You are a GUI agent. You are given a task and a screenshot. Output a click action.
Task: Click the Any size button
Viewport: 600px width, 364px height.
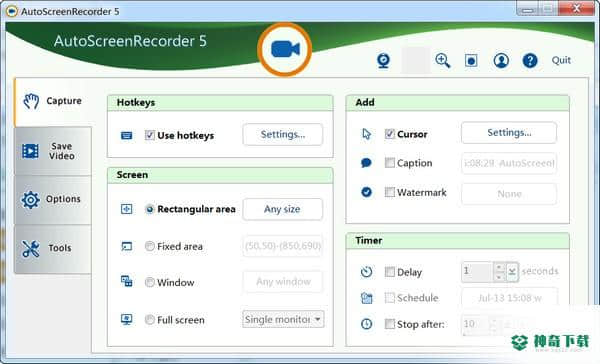coord(283,209)
